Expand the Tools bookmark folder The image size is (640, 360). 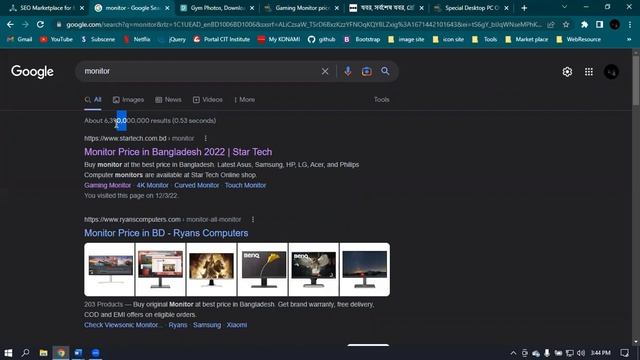pos(485,39)
